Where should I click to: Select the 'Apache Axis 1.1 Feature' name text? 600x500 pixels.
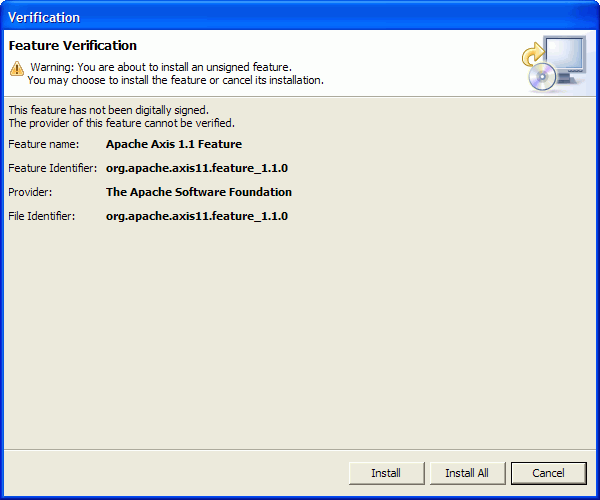pos(174,144)
